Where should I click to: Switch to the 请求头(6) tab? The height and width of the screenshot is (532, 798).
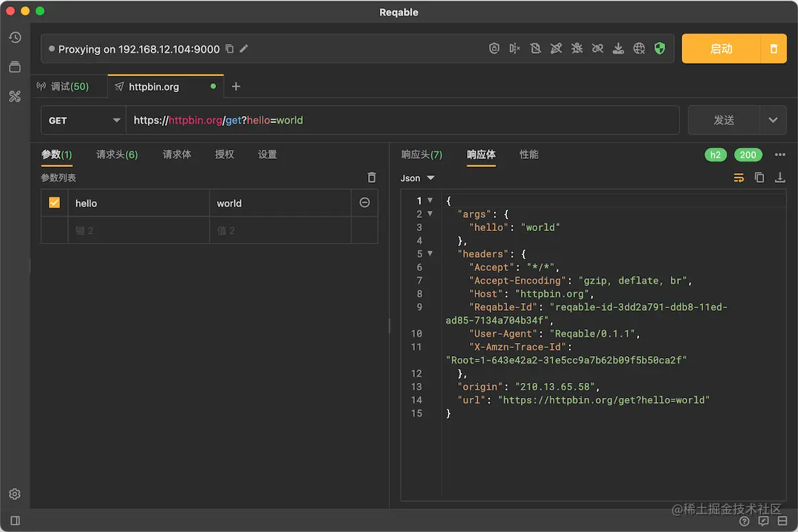click(x=117, y=155)
